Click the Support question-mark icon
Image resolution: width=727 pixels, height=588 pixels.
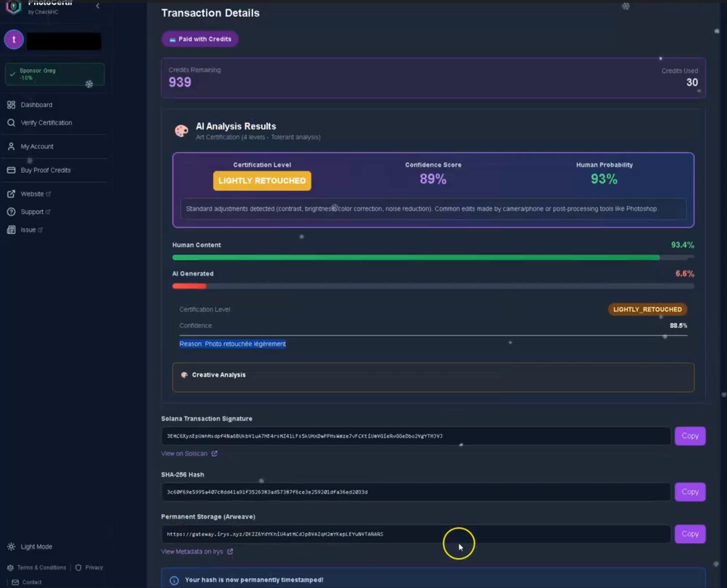point(12,212)
